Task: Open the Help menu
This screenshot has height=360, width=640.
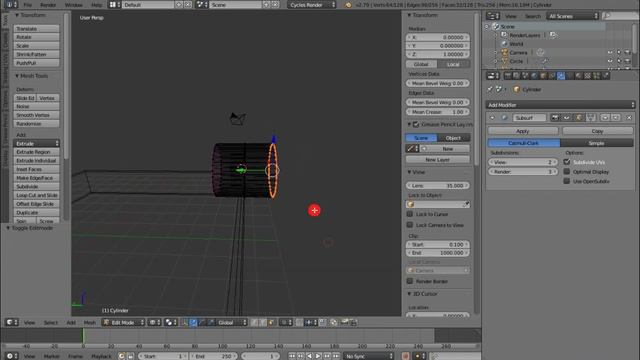Action: point(96,5)
